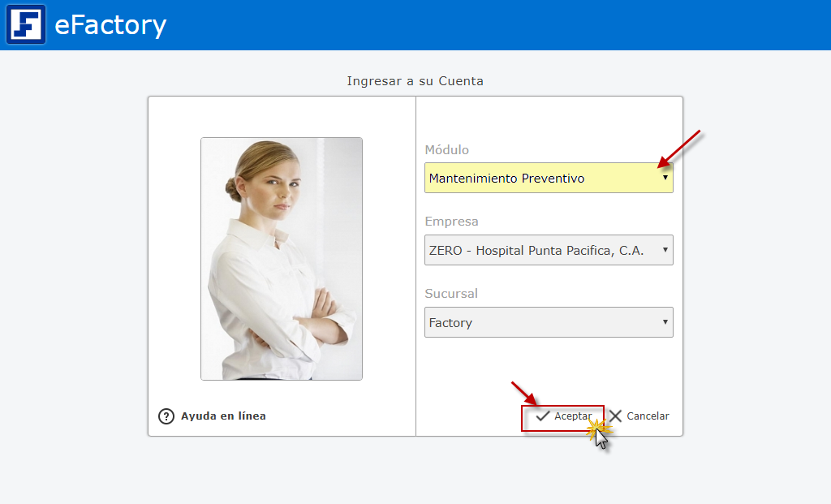Click the Factory branch combo box
The image size is (831, 504).
tap(536, 322)
